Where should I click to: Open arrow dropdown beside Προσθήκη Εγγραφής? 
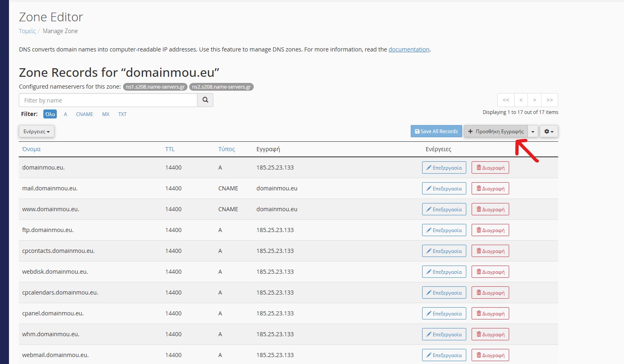click(533, 132)
